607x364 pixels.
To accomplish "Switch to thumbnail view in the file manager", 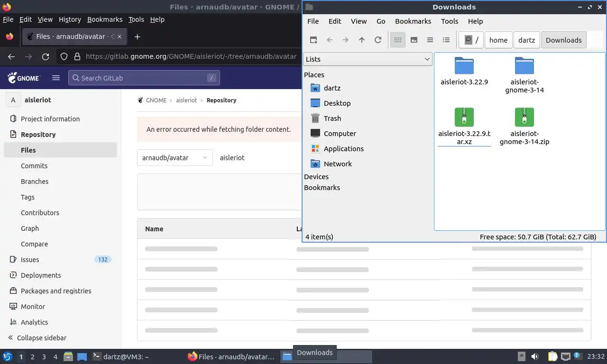I will pos(414,40).
